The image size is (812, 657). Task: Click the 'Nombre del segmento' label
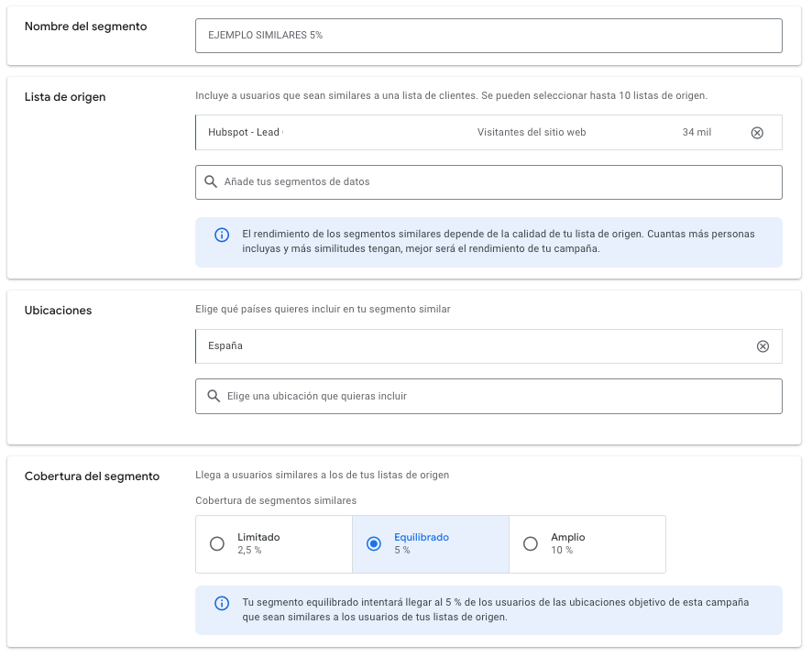click(x=85, y=27)
